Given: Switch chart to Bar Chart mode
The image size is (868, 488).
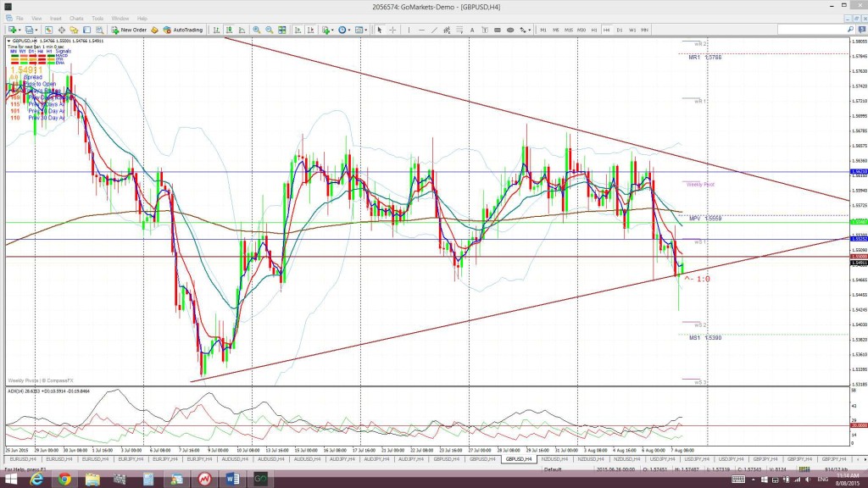Looking at the screenshot, I should click(x=216, y=30).
